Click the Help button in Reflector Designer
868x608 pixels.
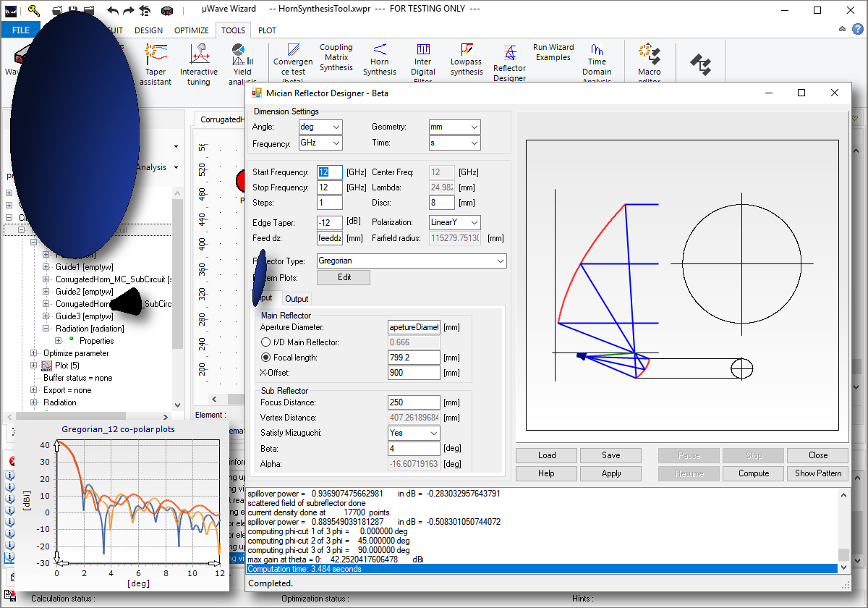coord(547,473)
